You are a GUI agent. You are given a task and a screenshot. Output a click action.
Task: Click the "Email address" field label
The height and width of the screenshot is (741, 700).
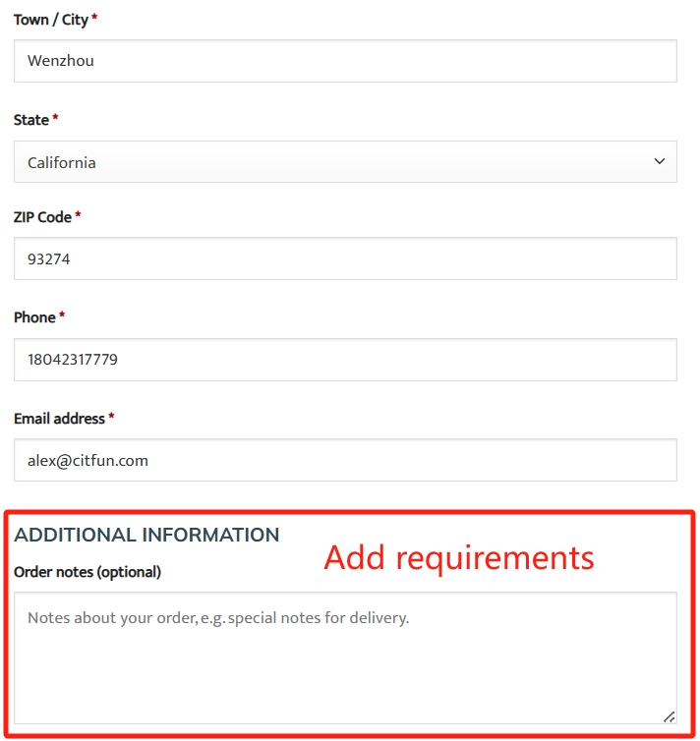click(59, 419)
